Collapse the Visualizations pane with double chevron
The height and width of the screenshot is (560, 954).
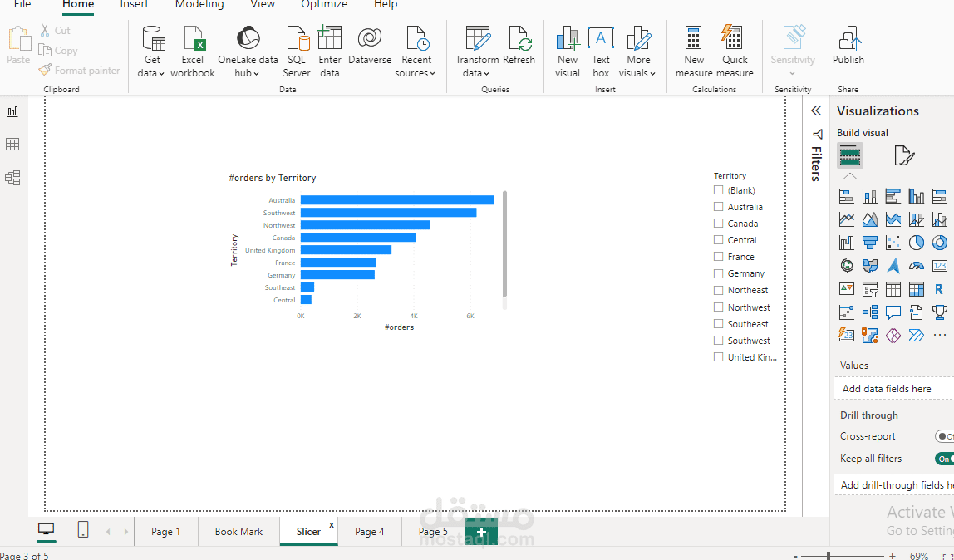(x=816, y=111)
